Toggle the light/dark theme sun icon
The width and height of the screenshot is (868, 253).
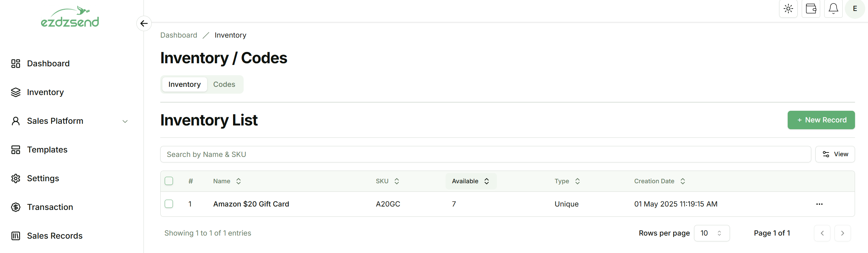[x=788, y=9]
